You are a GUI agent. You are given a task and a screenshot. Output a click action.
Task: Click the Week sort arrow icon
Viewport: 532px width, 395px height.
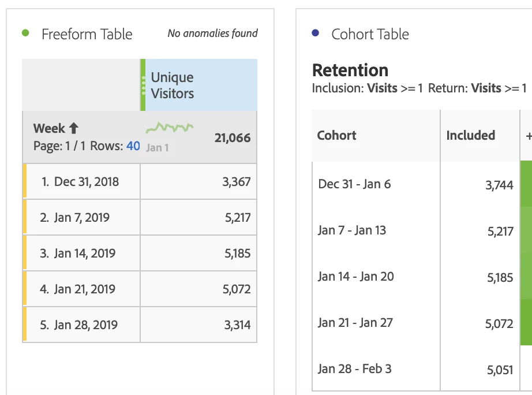pyautogui.click(x=73, y=128)
